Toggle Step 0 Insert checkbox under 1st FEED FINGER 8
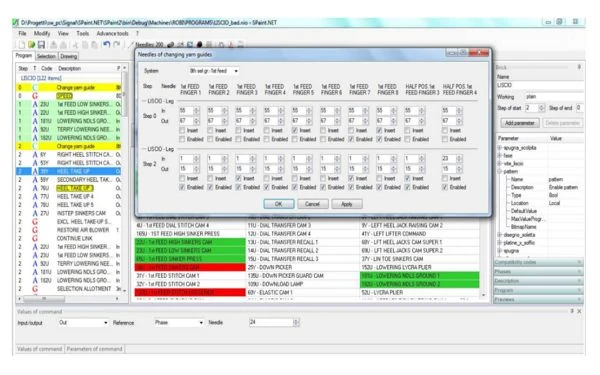Viewport: 600px width, 375px height. tap(380, 130)
